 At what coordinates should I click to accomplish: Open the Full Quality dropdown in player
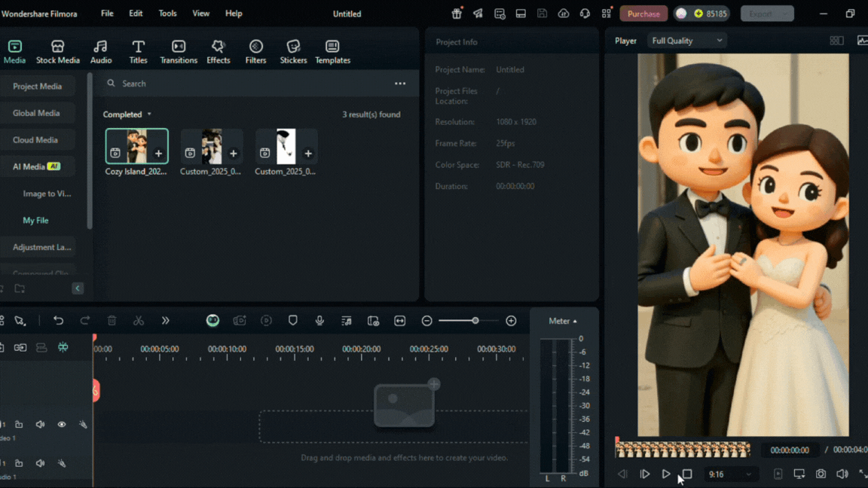point(686,41)
